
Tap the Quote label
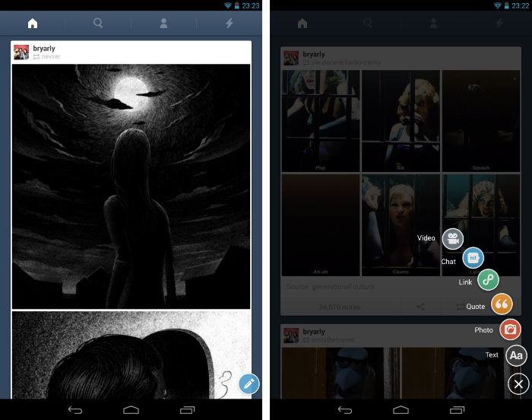(x=475, y=307)
